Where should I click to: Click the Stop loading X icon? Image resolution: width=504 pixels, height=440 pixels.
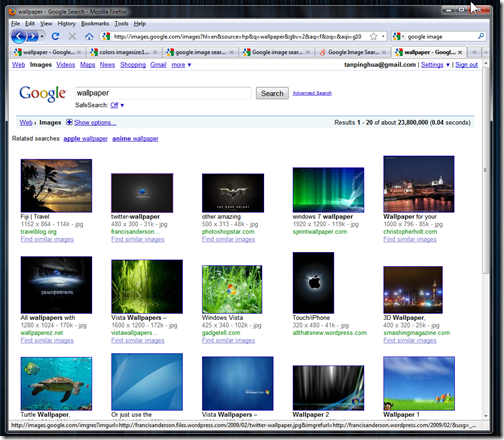point(72,36)
